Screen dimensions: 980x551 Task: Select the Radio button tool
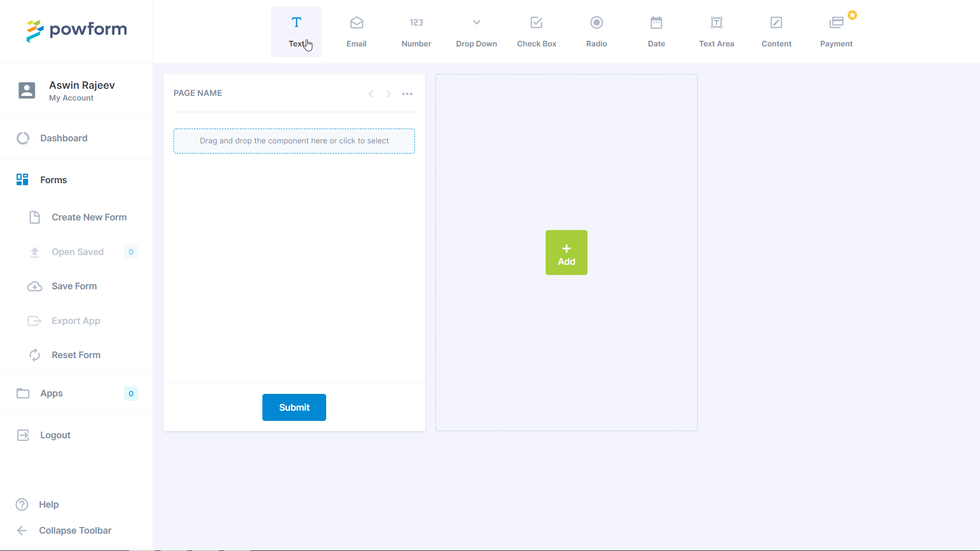pyautogui.click(x=596, y=30)
